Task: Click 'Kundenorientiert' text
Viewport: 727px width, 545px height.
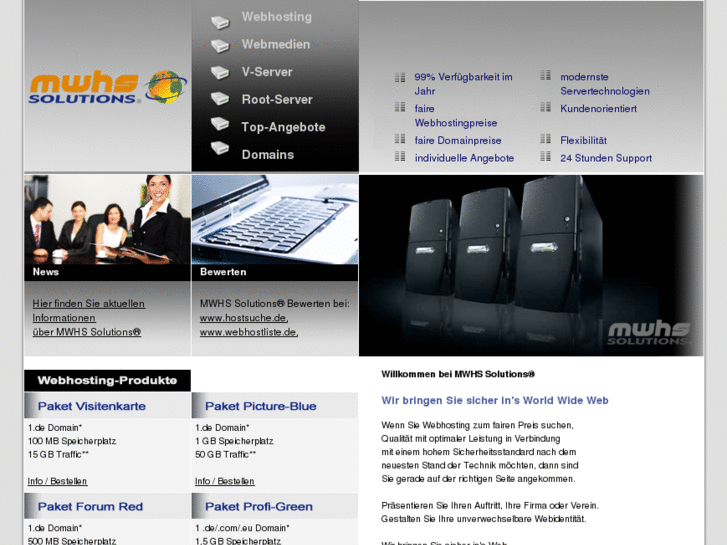Action: coord(598,109)
